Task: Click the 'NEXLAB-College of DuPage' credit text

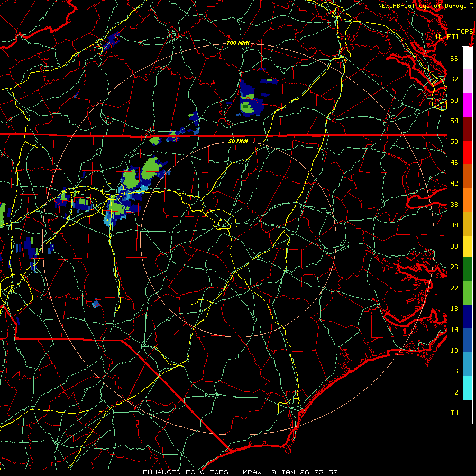Action: pos(422,6)
